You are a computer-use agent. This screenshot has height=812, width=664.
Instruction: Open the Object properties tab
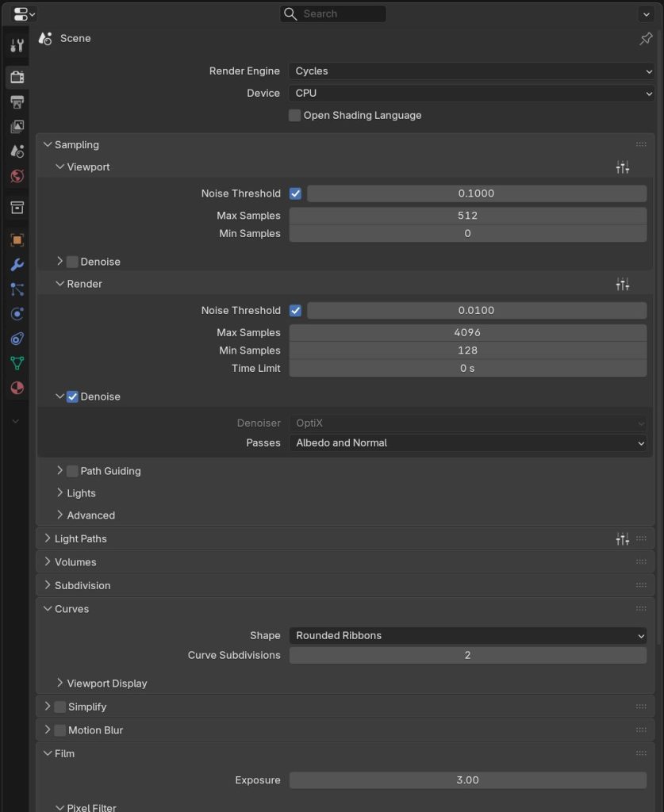(x=17, y=239)
